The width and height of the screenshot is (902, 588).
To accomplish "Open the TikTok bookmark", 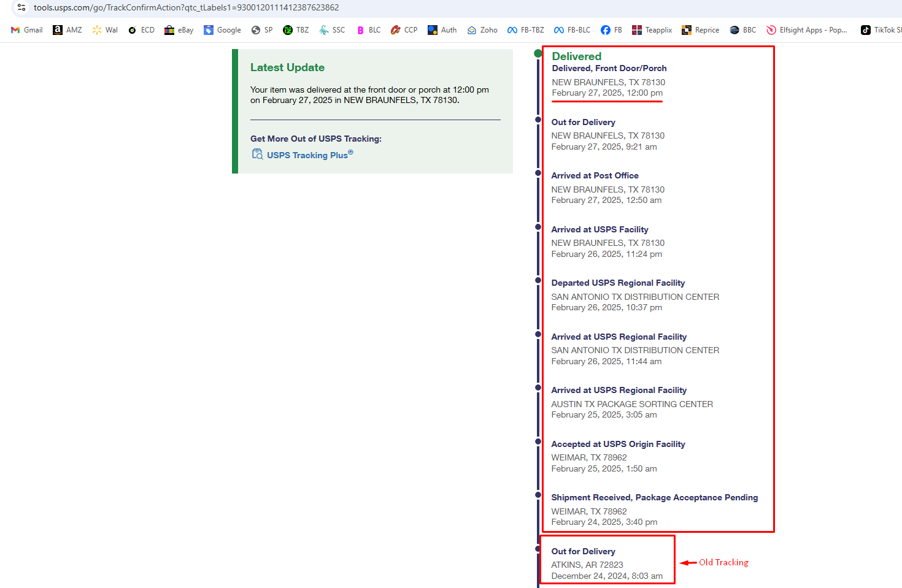I will click(881, 30).
